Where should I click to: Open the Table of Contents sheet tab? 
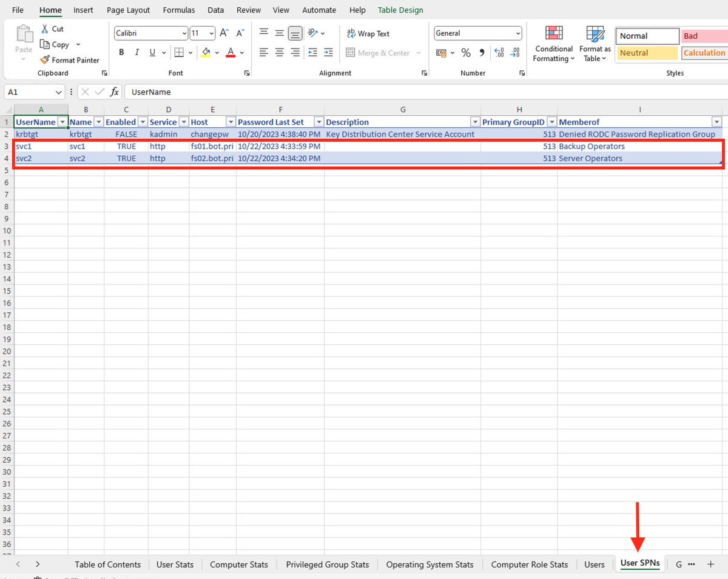pyautogui.click(x=108, y=564)
